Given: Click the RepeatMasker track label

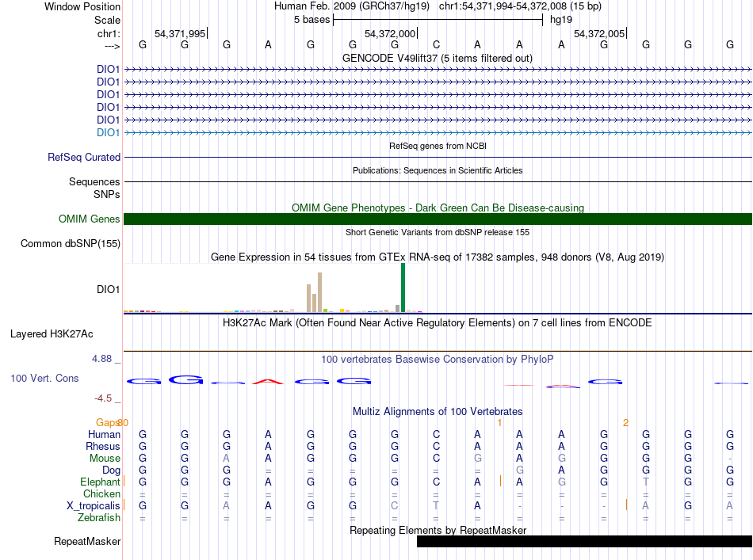Looking at the screenshot, I should click(x=87, y=541).
